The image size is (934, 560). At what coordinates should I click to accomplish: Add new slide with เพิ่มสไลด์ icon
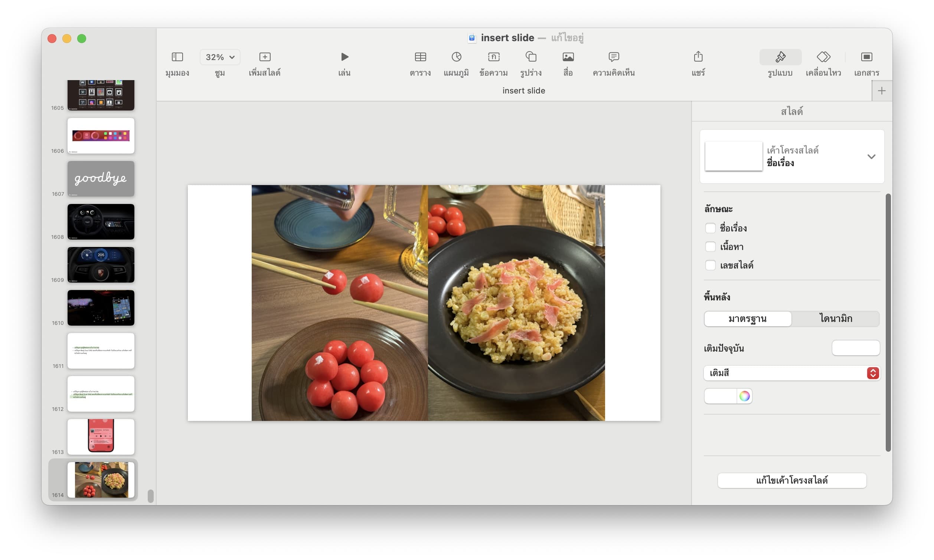click(265, 57)
